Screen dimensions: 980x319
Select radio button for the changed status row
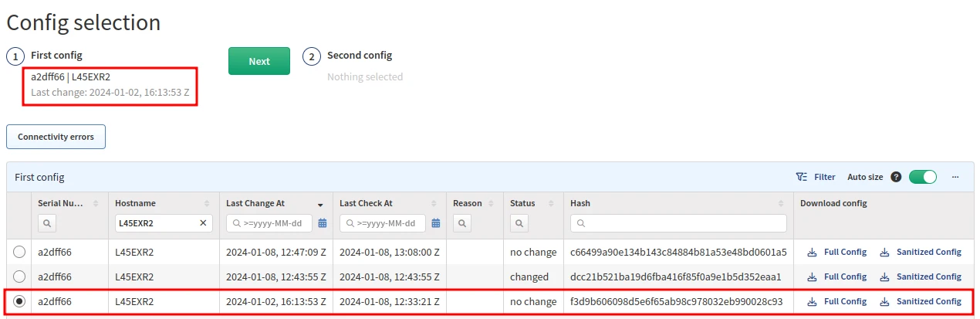pos(19,277)
